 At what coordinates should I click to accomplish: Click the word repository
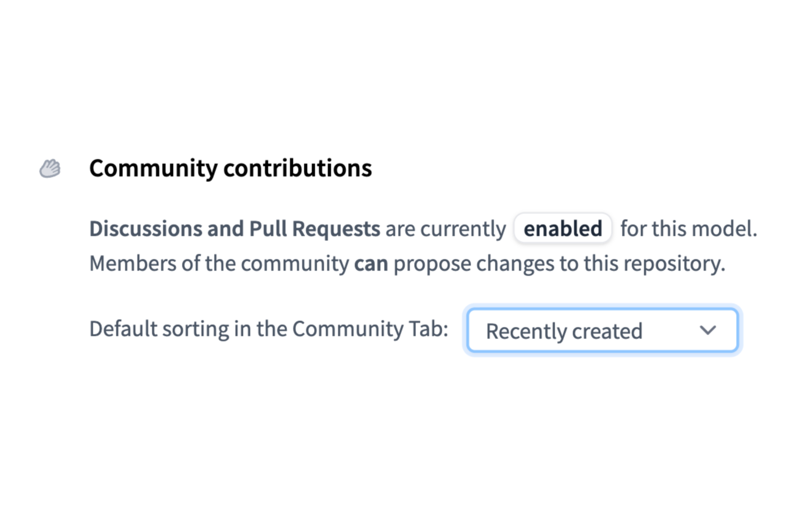click(675, 264)
